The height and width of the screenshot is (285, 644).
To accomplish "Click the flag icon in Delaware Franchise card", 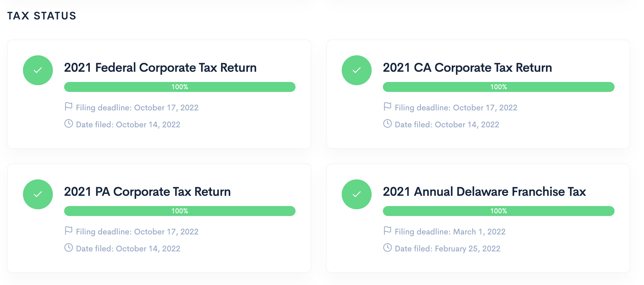I will point(387,230).
